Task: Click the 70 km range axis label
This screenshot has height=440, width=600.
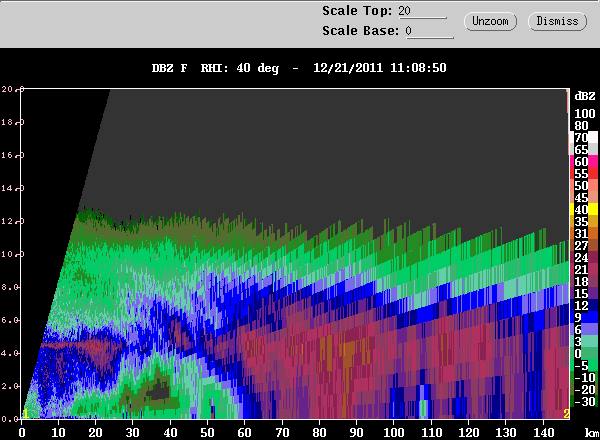Action: pyautogui.click(x=282, y=433)
